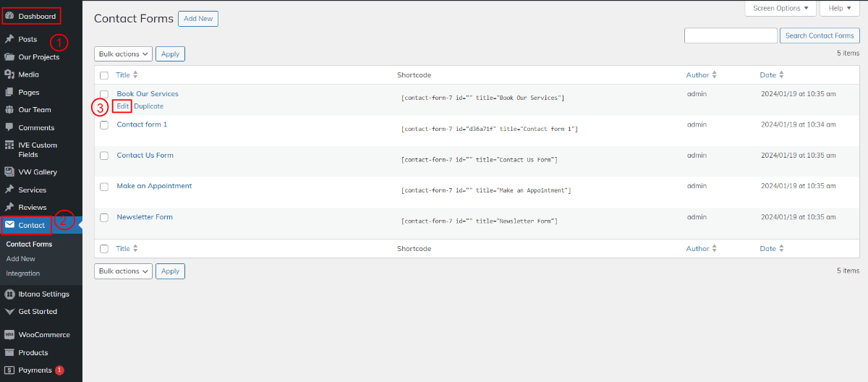Expand the Help tab

840,8
